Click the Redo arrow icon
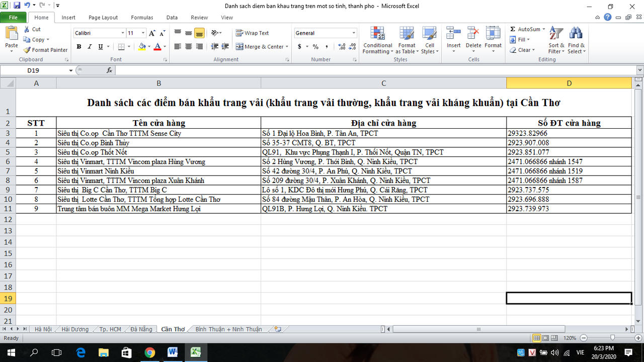This screenshot has width=644, height=362. point(41,6)
